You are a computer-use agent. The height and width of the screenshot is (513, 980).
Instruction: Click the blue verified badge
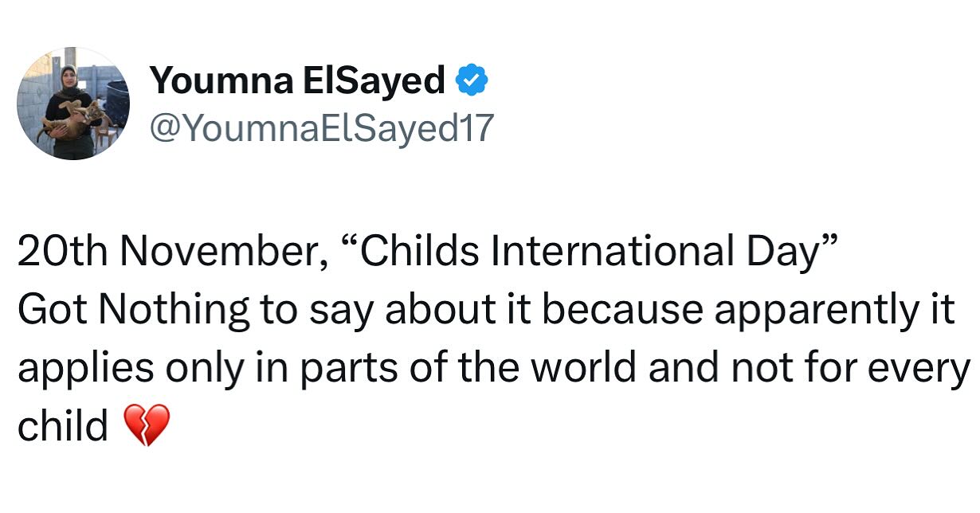472,81
